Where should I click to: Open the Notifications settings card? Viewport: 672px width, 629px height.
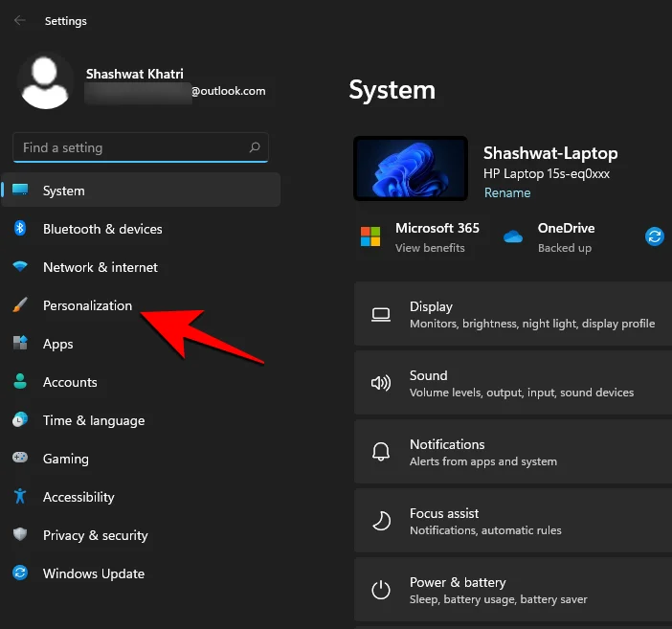513,452
